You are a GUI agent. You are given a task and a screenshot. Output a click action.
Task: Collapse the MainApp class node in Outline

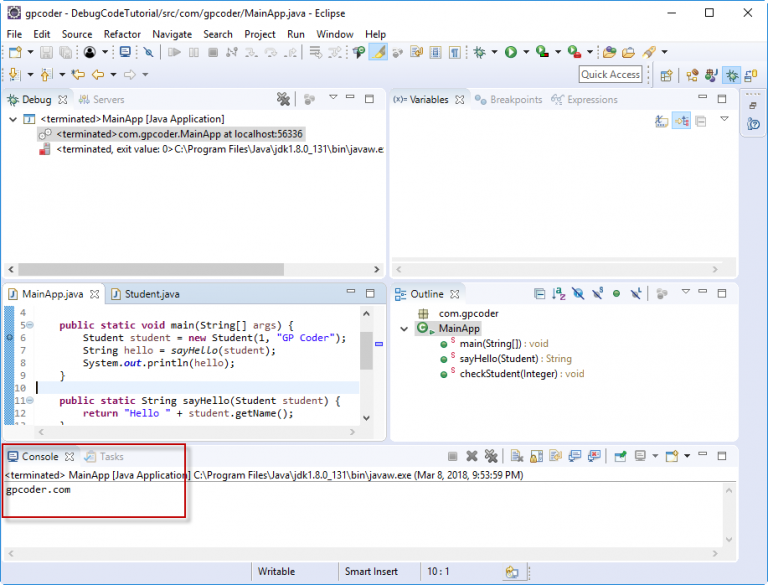point(405,329)
